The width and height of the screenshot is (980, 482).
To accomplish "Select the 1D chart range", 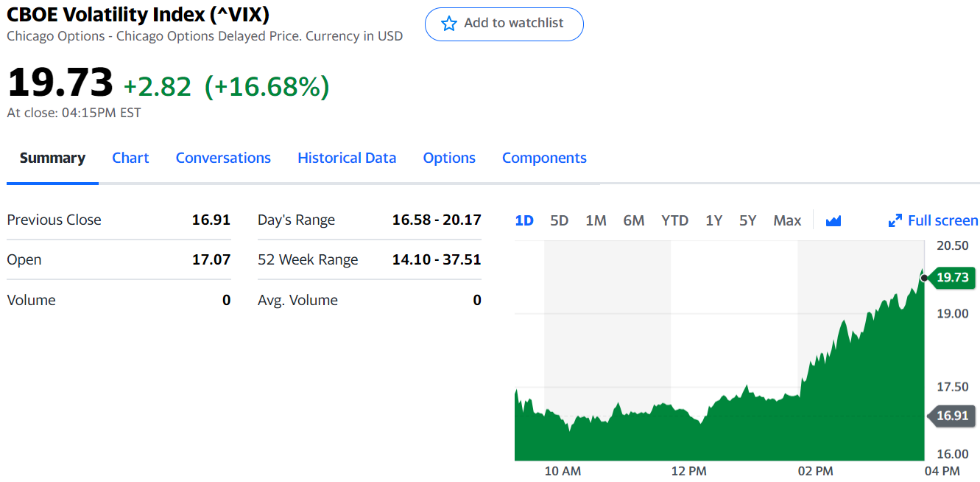I will [524, 220].
